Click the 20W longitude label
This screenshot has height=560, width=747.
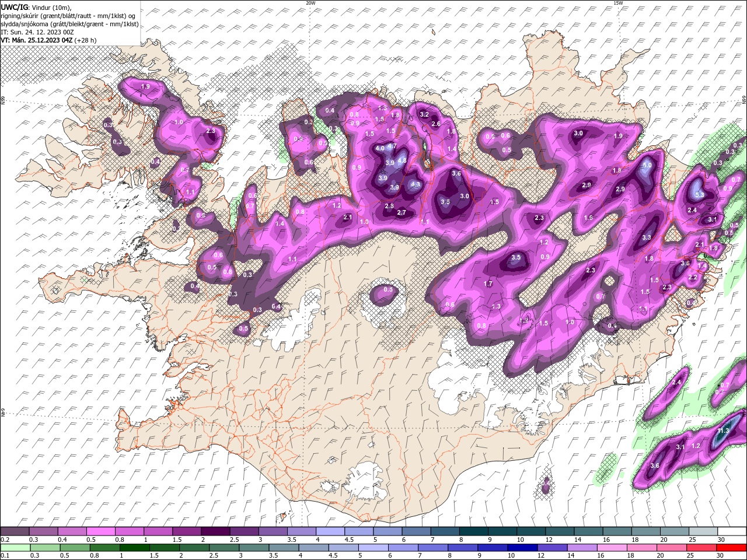[310, 3]
